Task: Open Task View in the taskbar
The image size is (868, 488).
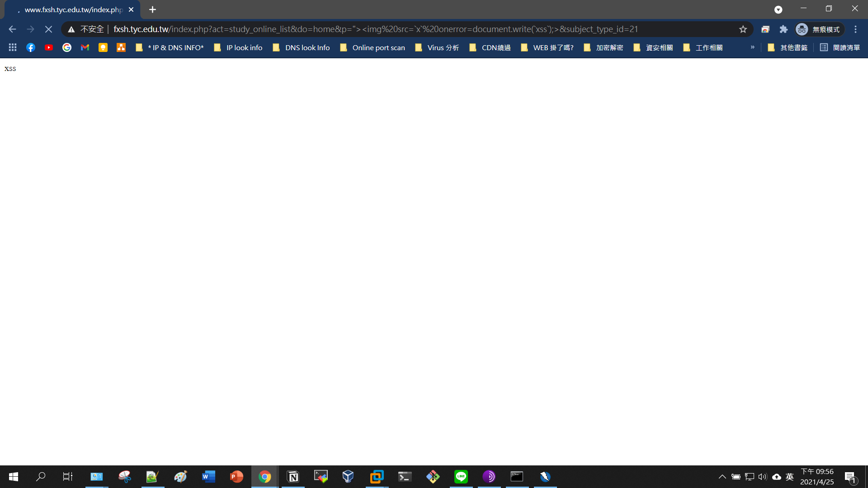Action: coord(68,477)
